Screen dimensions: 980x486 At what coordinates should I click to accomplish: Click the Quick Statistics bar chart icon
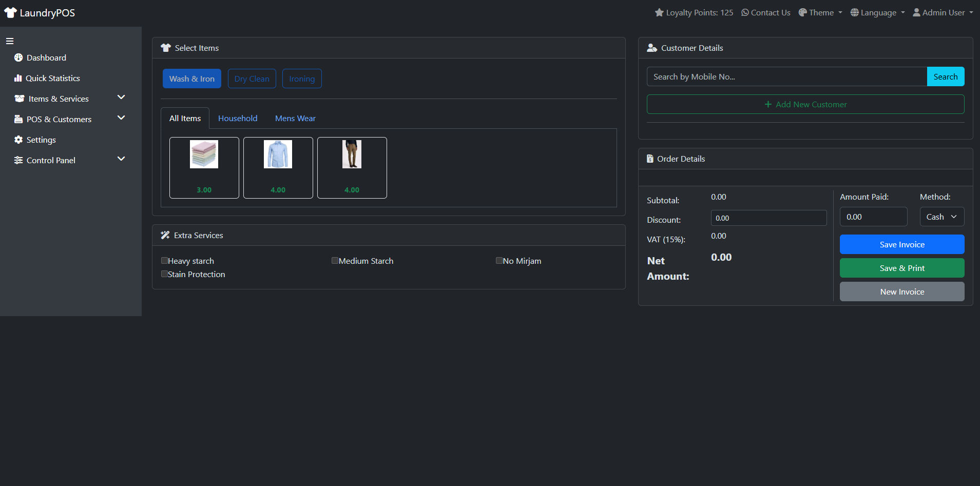[x=18, y=78]
